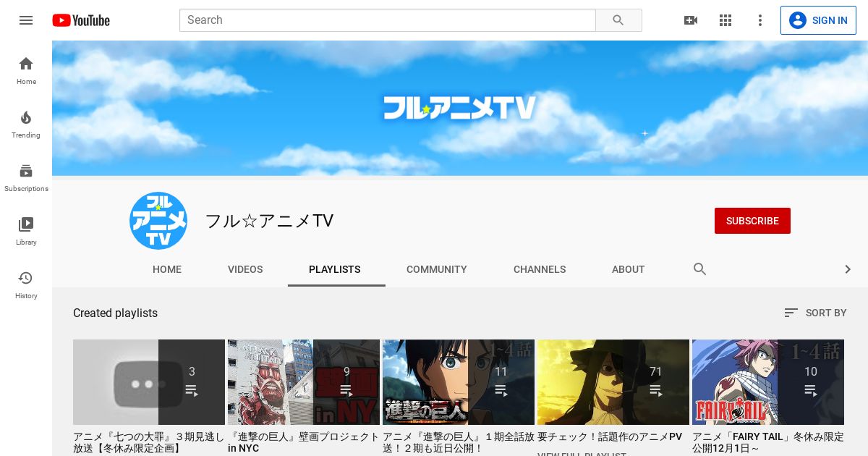
Task: Click the channel search magnifier icon
Action: [x=699, y=269]
